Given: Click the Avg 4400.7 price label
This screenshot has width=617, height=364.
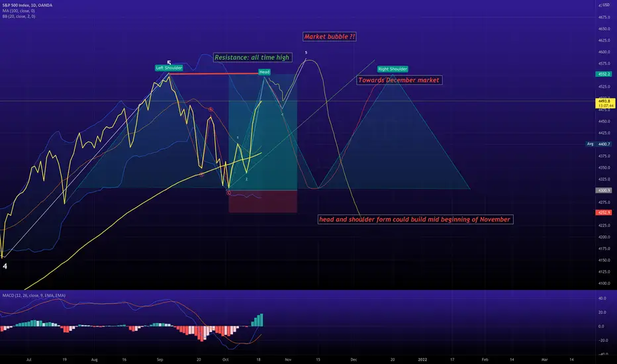Looking at the screenshot, I should 598,144.
